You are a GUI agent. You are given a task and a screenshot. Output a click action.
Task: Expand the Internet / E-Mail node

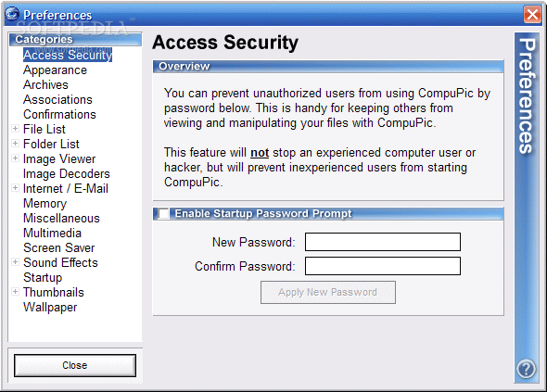click(15, 188)
